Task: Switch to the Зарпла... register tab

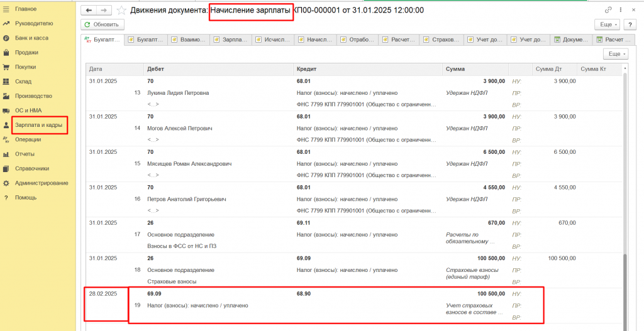Action: pos(231,40)
